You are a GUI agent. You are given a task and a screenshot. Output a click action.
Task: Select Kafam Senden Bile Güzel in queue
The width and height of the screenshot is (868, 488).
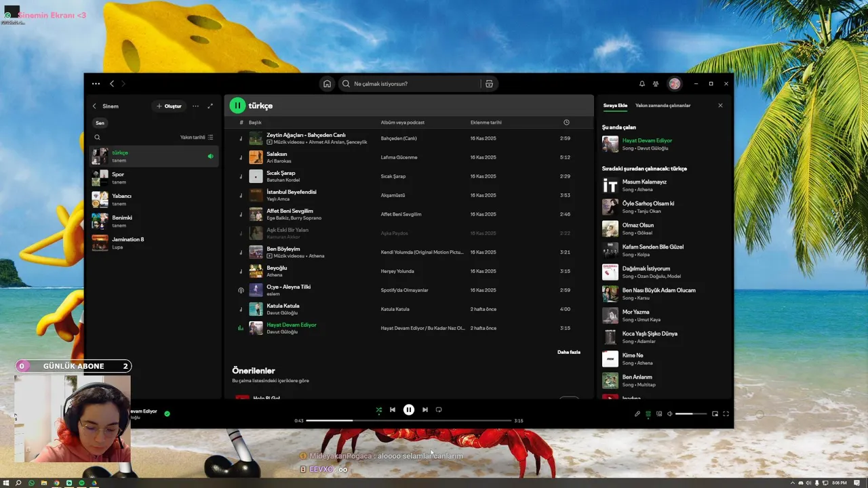[665, 250]
